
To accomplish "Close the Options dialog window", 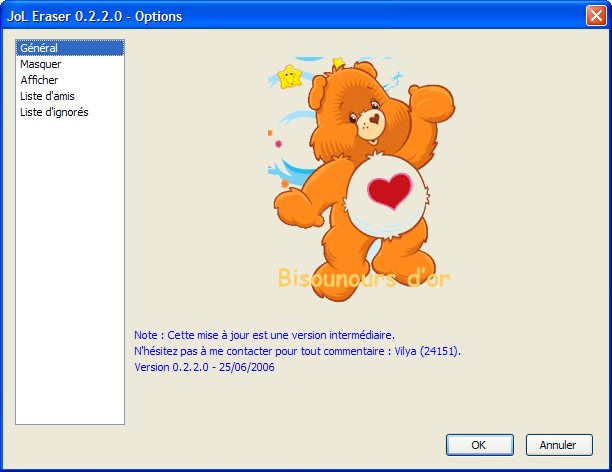I will 596,16.
